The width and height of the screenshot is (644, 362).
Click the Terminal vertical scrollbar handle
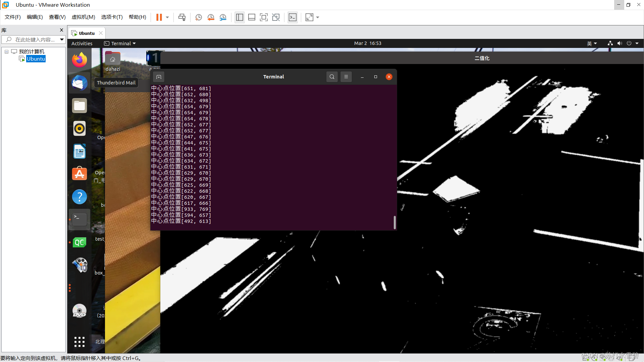tap(395, 223)
